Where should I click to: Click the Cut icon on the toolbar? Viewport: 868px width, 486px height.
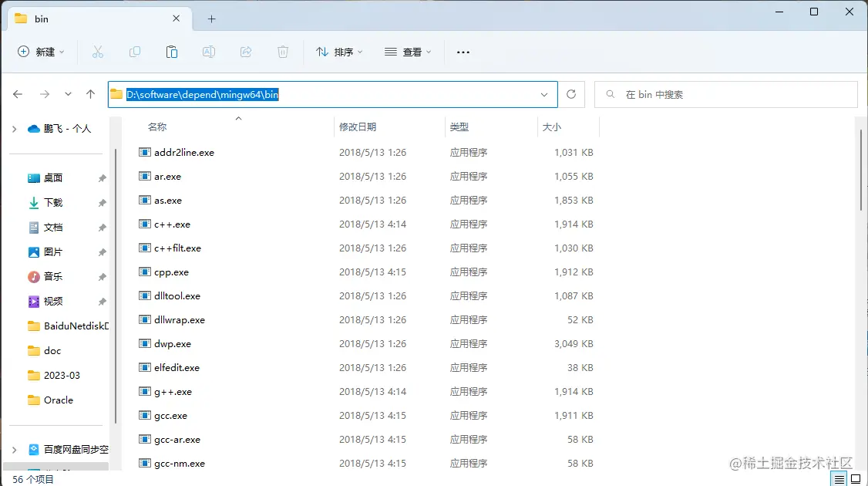coord(98,52)
